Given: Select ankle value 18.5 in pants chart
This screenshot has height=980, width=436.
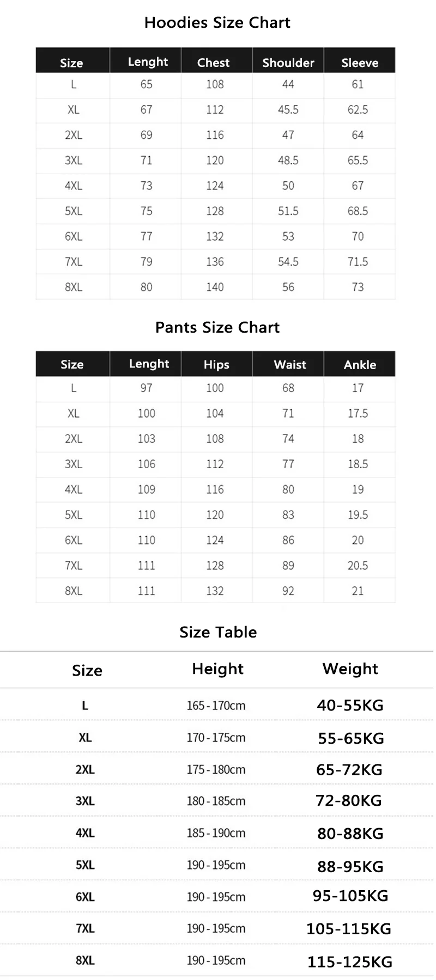Looking at the screenshot, I should [x=358, y=464].
